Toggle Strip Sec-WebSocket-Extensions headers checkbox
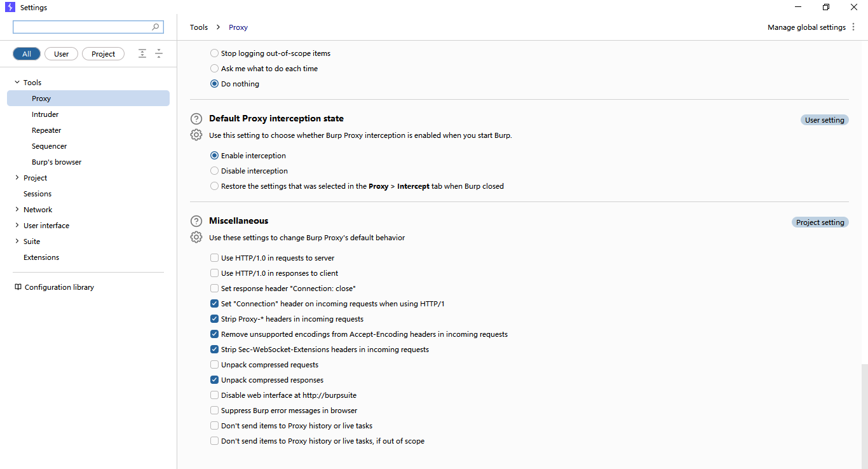 click(214, 350)
